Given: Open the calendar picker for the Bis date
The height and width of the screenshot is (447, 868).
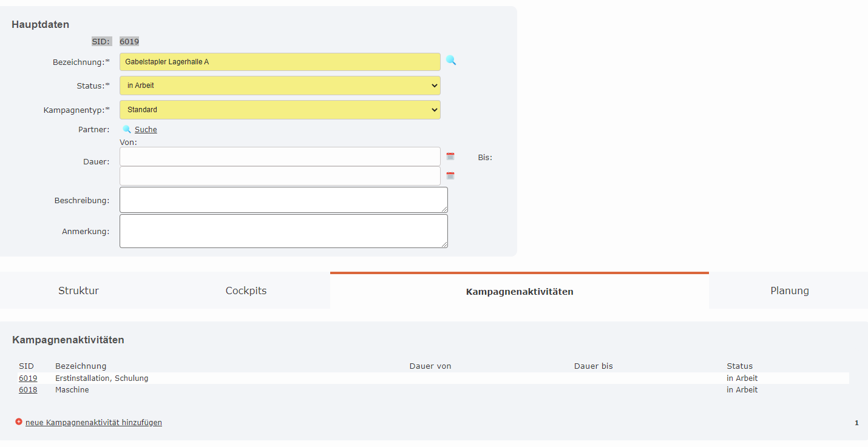Looking at the screenshot, I should click(450, 175).
